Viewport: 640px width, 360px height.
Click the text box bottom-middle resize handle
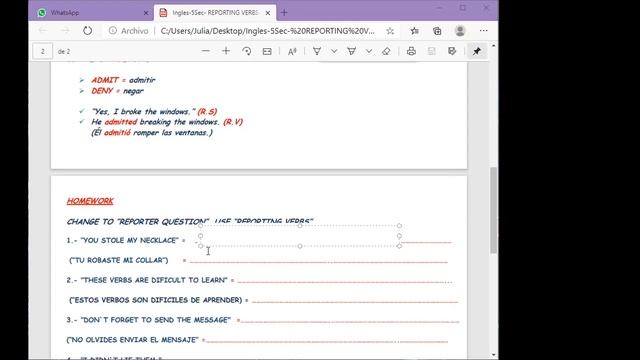click(300, 246)
